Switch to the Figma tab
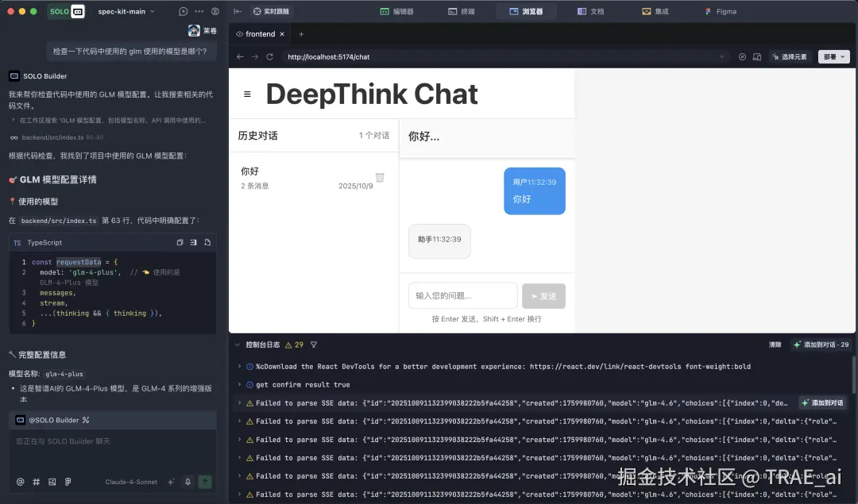This screenshot has height=504, width=858. pyautogui.click(x=721, y=11)
